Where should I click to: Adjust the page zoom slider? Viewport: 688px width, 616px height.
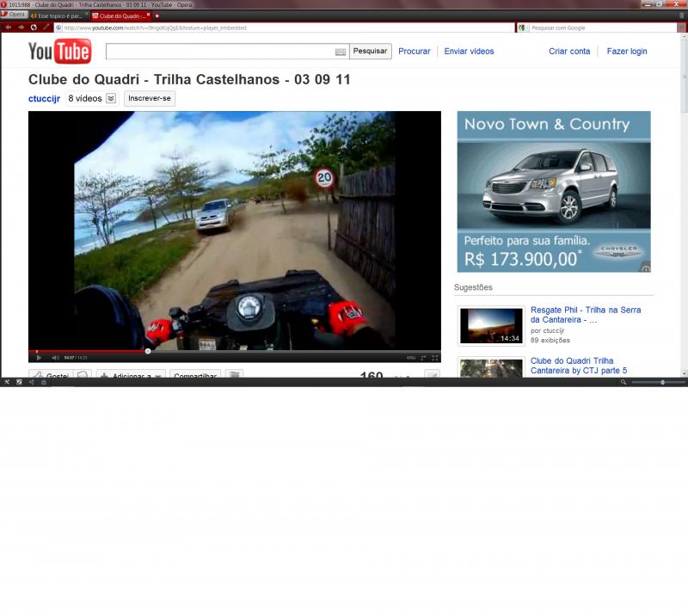click(658, 383)
